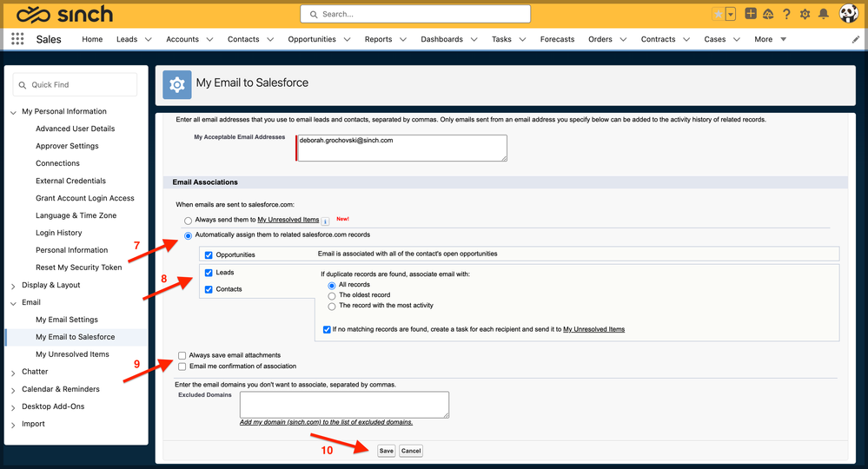Enable Email me confirmation of association
Screen dimensions: 868x469
tap(182, 367)
